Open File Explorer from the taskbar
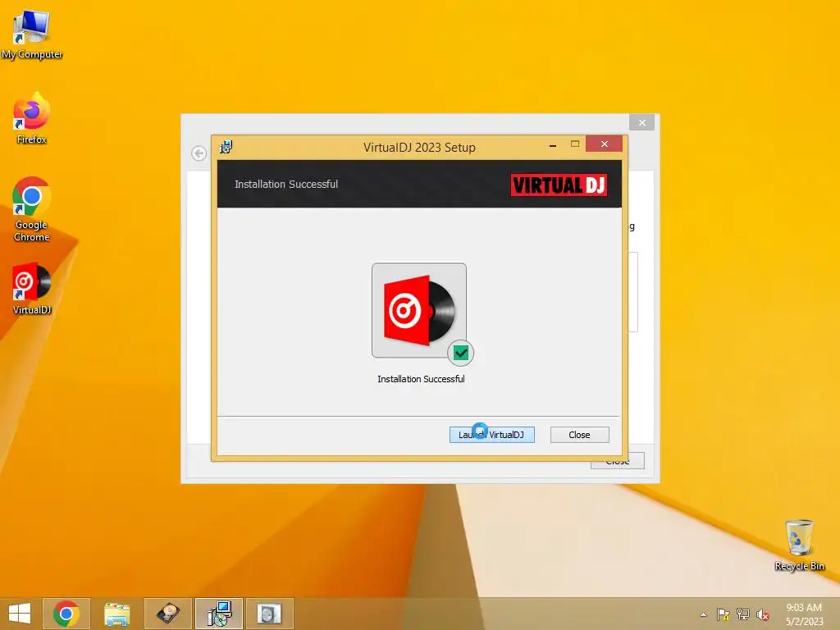This screenshot has height=630, width=840. pyautogui.click(x=116, y=614)
